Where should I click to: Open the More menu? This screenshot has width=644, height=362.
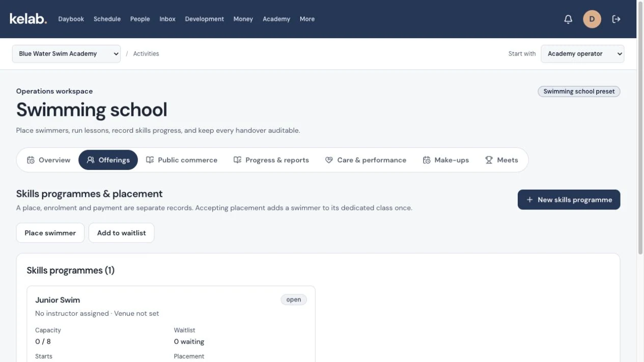(x=307, y=19)
